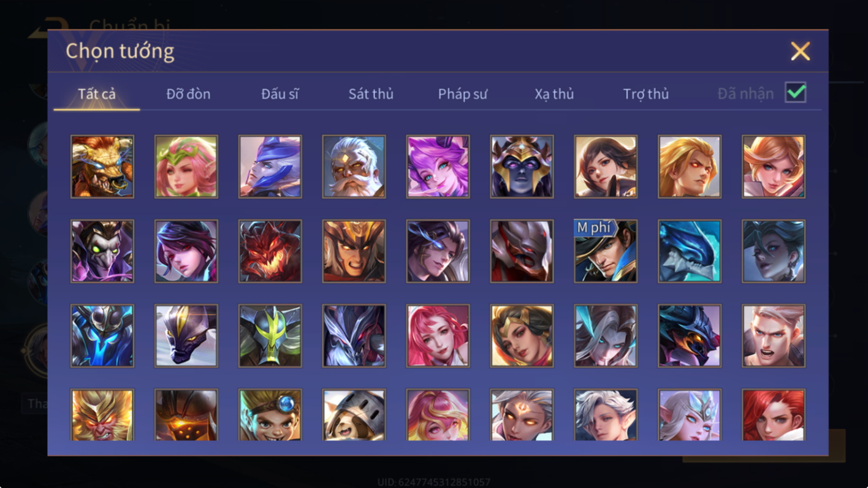
Task: Select the 'Tất cả' tab
Action: click(97, 94)
